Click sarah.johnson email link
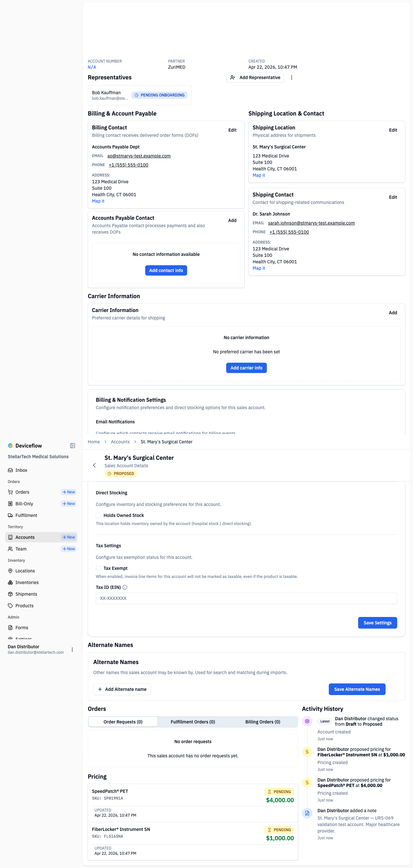The width and height of the screenshot is (413, 868). pos(311,223)
